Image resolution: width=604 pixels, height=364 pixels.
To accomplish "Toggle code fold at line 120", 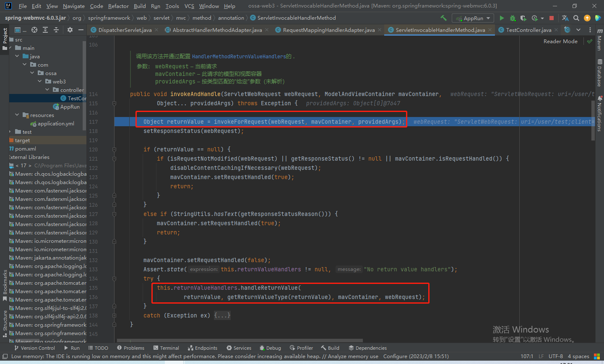I will tap(114, 149).
